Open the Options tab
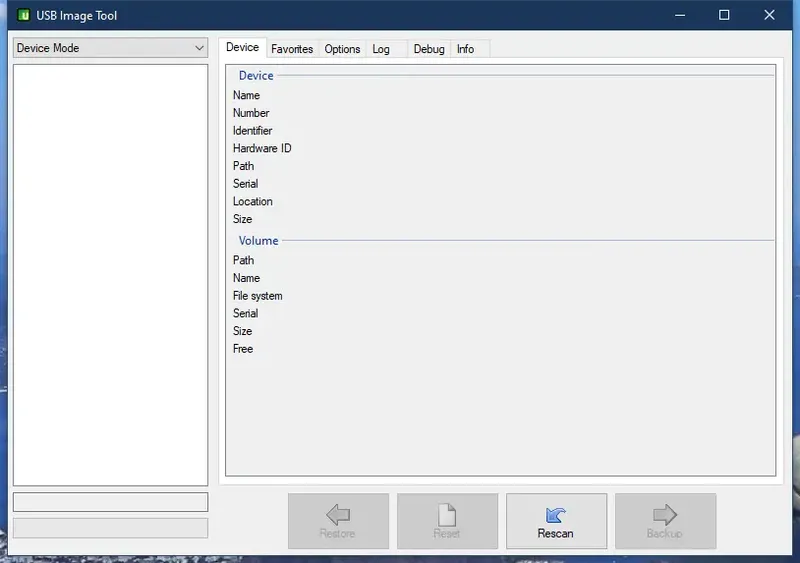This screenshot has width=800, height=563. pos(342,49)
